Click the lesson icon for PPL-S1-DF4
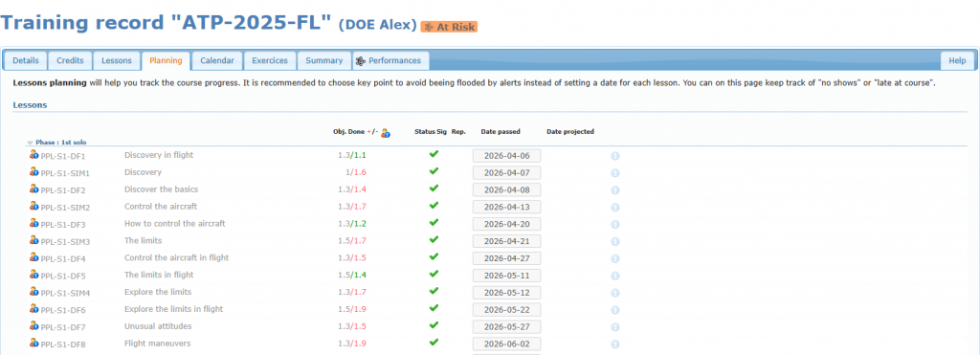980x355 pixels. coord(33,257)
